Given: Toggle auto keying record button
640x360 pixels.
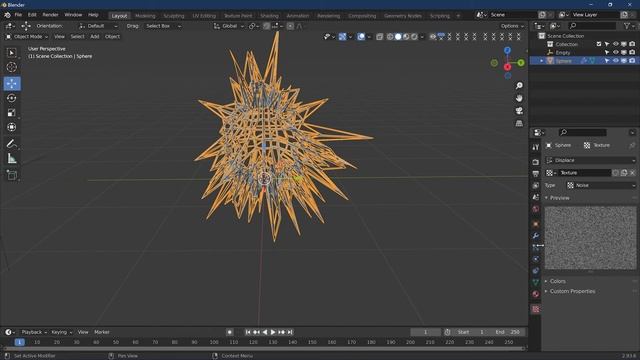Looking at the screenshot, I should click(229, 332).
